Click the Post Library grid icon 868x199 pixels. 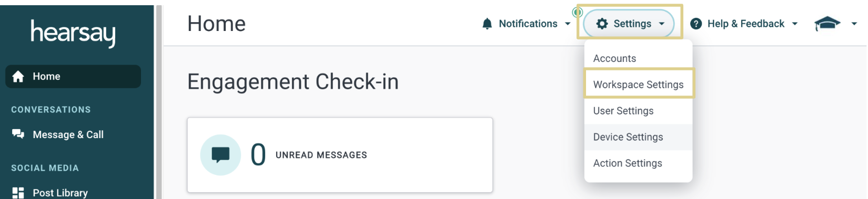(18, 193)
